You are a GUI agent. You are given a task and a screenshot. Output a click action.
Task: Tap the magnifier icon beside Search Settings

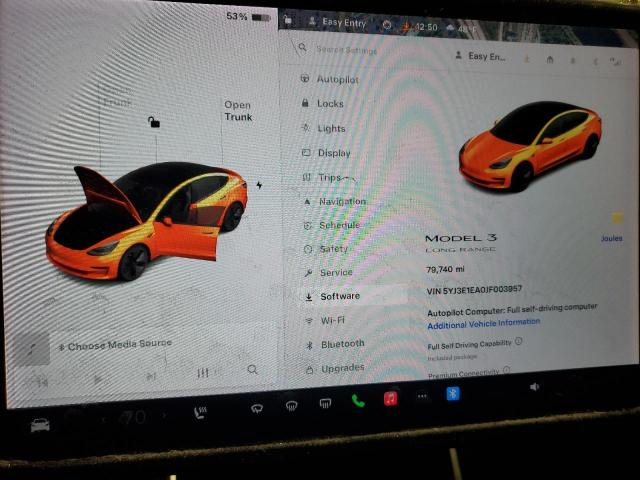(302, 47)
